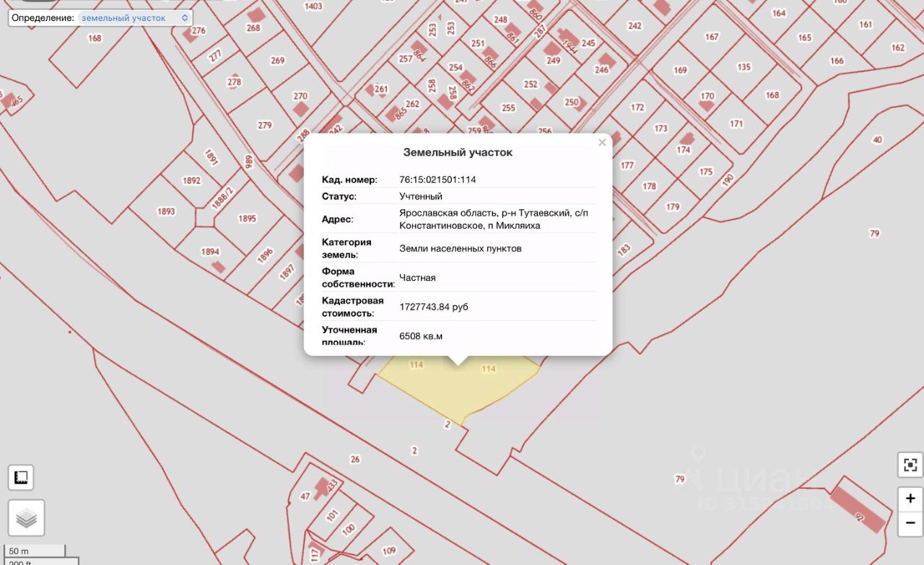
Task: Open the measurement ruler tool
Action: point(21,478)
